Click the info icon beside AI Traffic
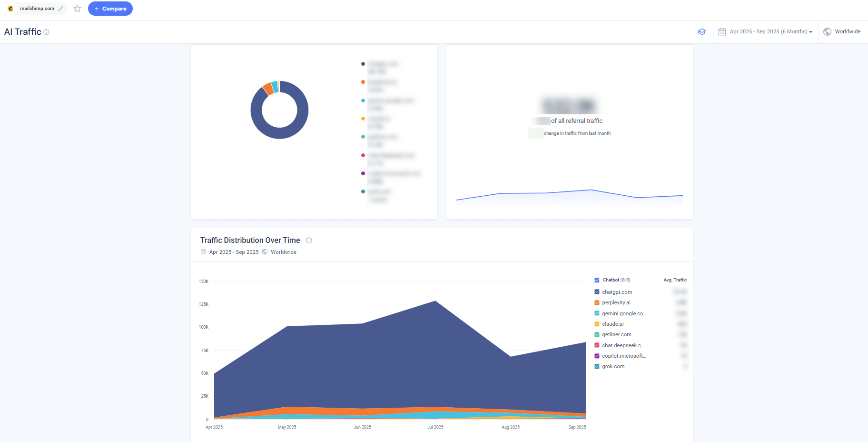This screenshot has height=442, width=868. pyautogui.click(x=46, y=32)
